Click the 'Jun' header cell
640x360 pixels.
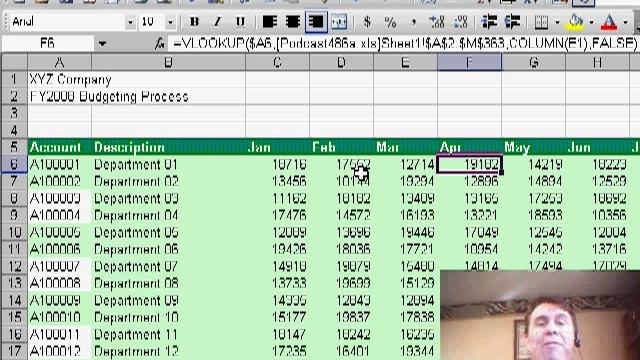tap(598, 147)
